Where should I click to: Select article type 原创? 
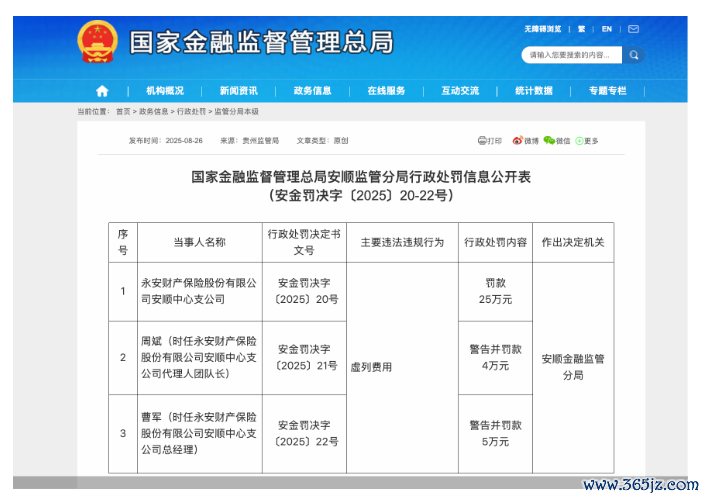[x=341, y=141]
